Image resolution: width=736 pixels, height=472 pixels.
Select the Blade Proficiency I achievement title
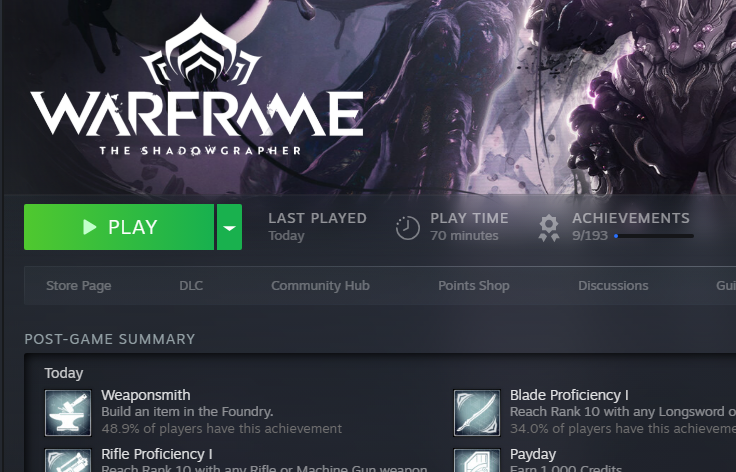click(x=569, y=395)
